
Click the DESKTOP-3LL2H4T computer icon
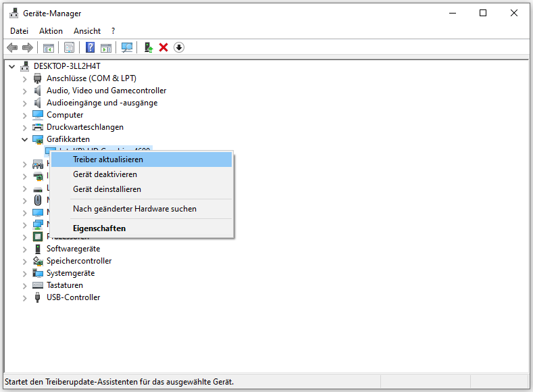coord(24,66)
